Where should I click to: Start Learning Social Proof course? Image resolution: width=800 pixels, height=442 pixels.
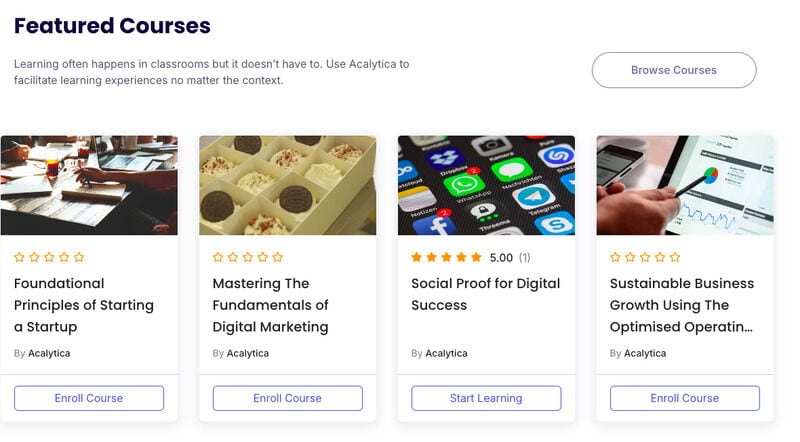(x=486, y=398)
